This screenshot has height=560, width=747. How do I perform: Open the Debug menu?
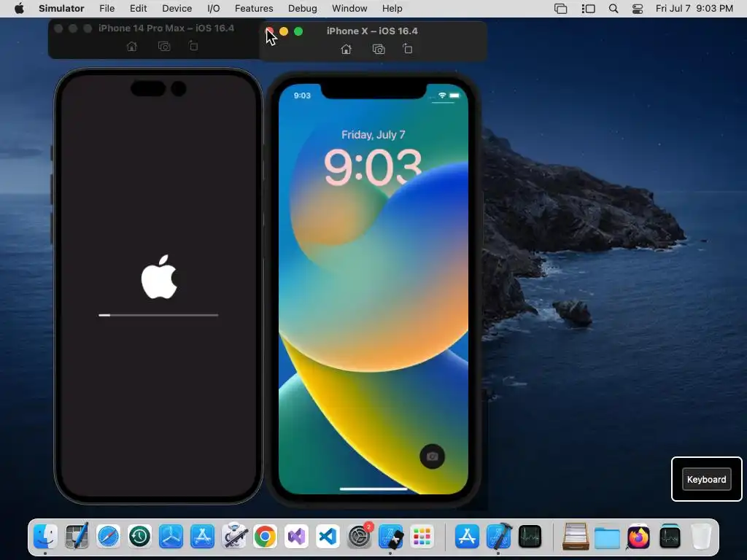coord(303,9)
